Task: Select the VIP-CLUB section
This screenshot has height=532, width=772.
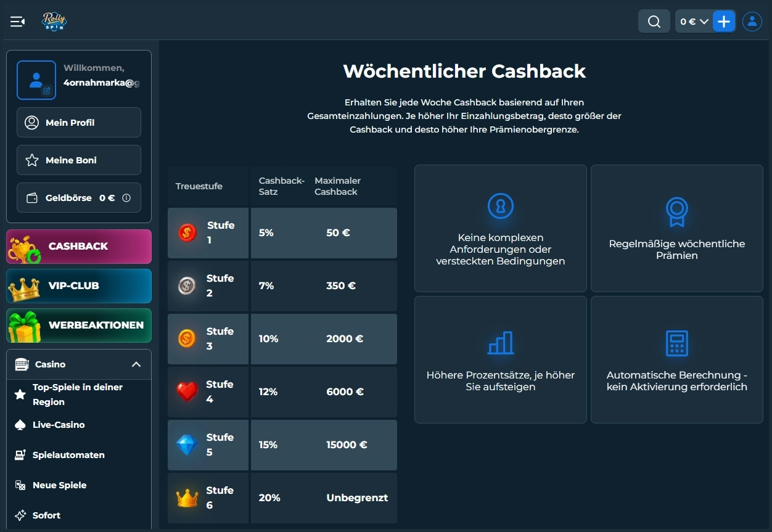Action: pos(78,286)
